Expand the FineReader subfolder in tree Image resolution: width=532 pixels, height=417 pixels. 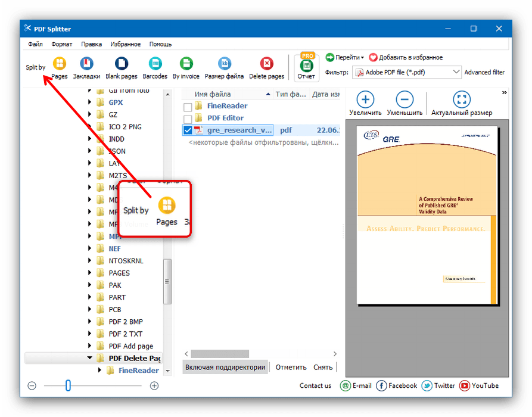click(x=99, y=370)
